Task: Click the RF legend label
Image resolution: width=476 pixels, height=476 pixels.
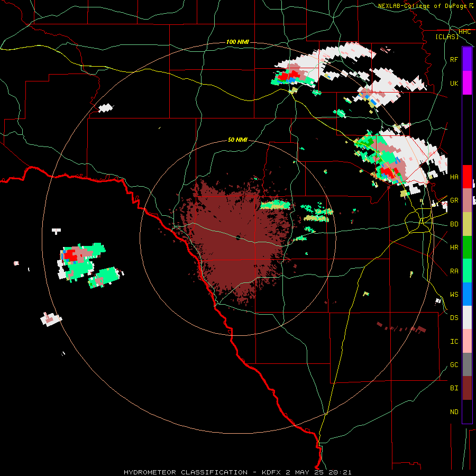Action: pyautogui.click(x=454, y=59)
